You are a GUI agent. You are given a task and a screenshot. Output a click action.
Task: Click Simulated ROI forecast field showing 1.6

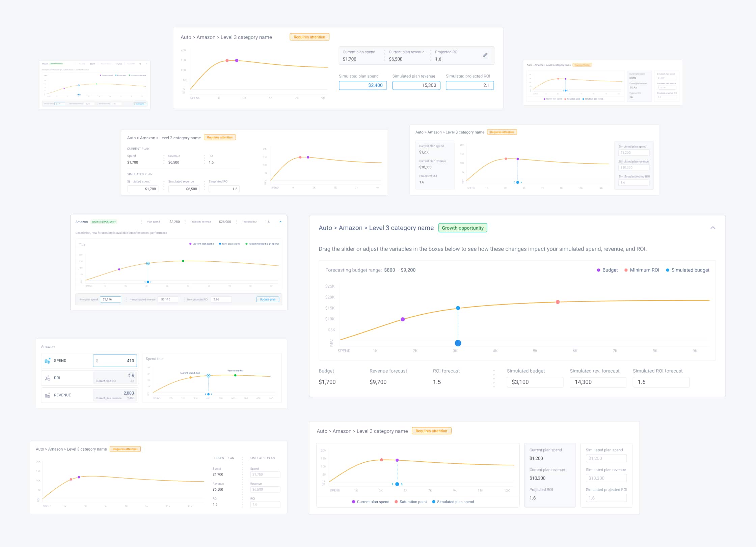click(661, 382)
